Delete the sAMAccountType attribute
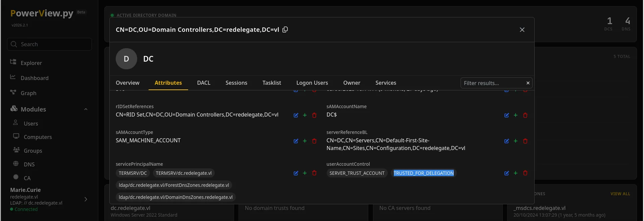The width and height of the screenshot is (644, 221). [x=314, y=141]
